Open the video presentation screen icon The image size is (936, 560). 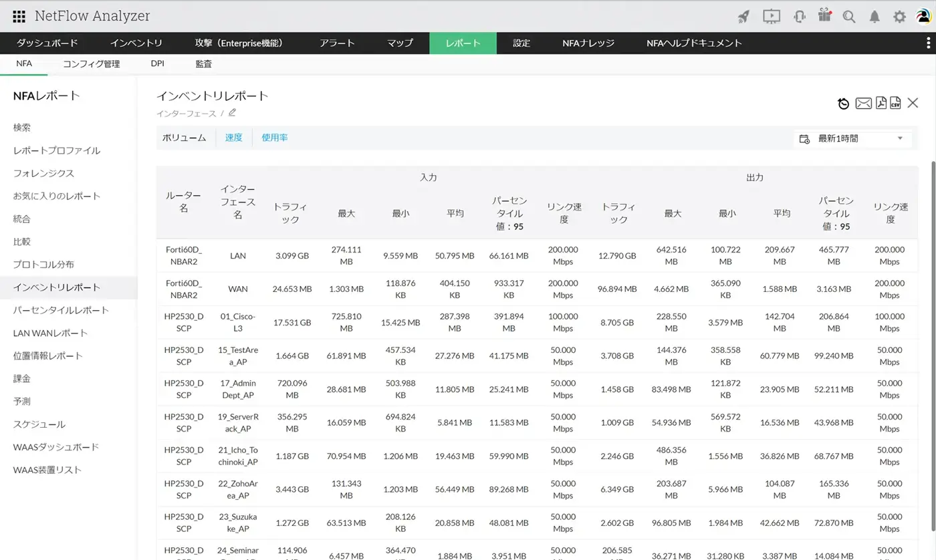click(x=771, y=17)
